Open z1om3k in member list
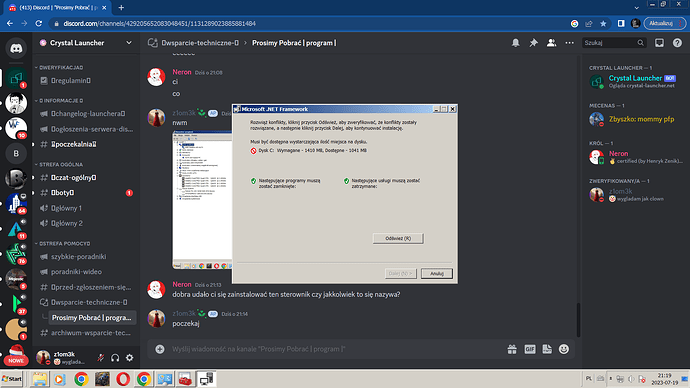This screenshot has width=690, height=388. click(x=635, y=194)
